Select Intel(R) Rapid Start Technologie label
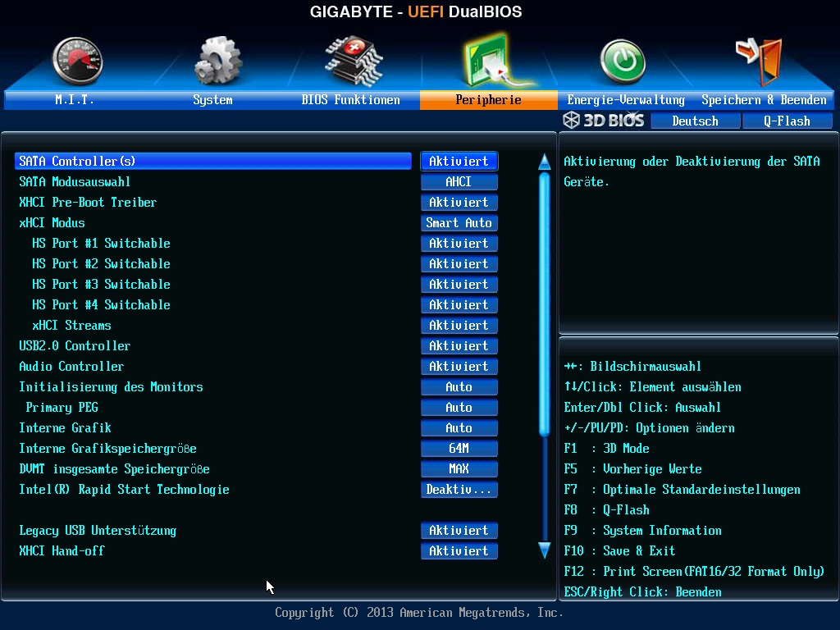The width and height of the screenshot is (840, 630). pyautogui.click(x=125, y=490)
